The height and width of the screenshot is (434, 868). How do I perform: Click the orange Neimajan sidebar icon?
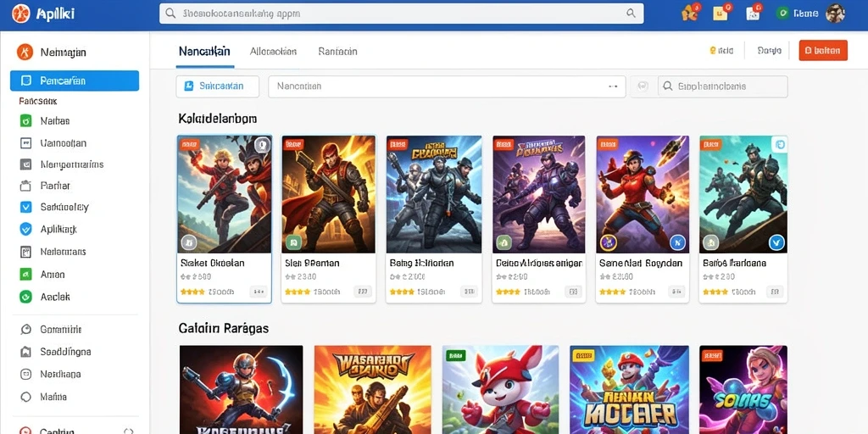25,52
